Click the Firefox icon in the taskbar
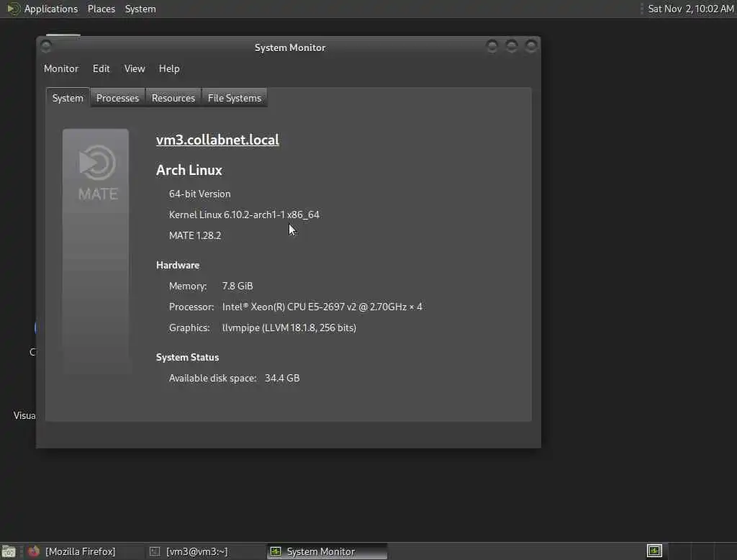Screen dimensions: 737x560 (33, 551)
